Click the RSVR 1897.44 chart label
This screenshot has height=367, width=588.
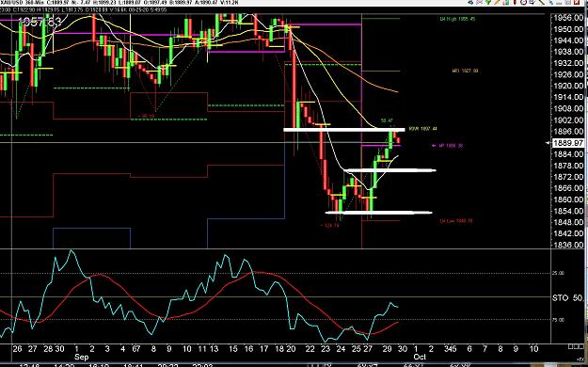(x=423, y=129)
